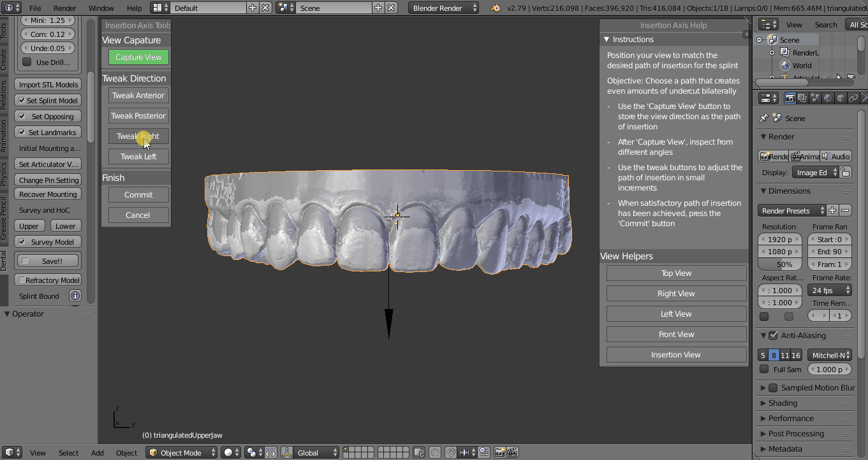Click the Tweak Anterior button

click(x=138, y=95)
